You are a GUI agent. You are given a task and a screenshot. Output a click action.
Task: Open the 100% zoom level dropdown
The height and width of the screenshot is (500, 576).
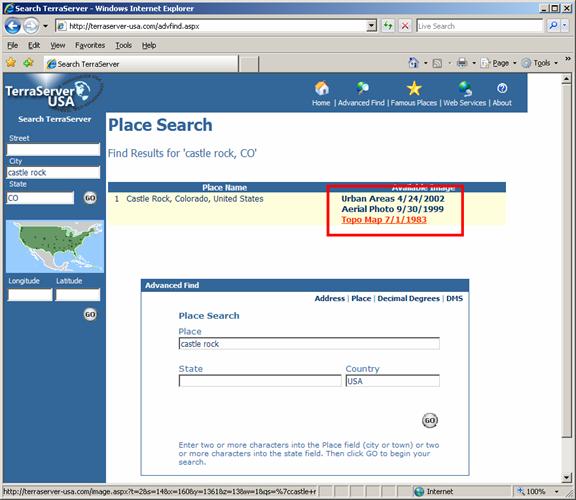point(557,492)
